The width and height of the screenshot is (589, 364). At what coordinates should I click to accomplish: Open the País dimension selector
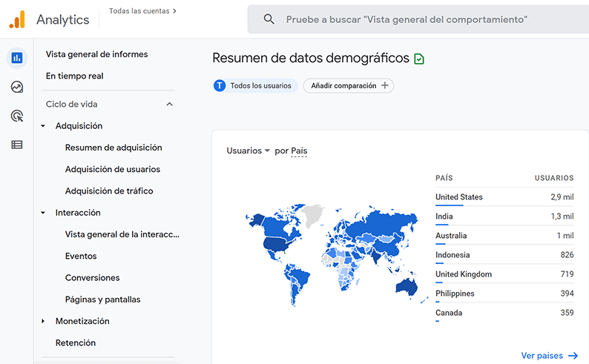299,150
